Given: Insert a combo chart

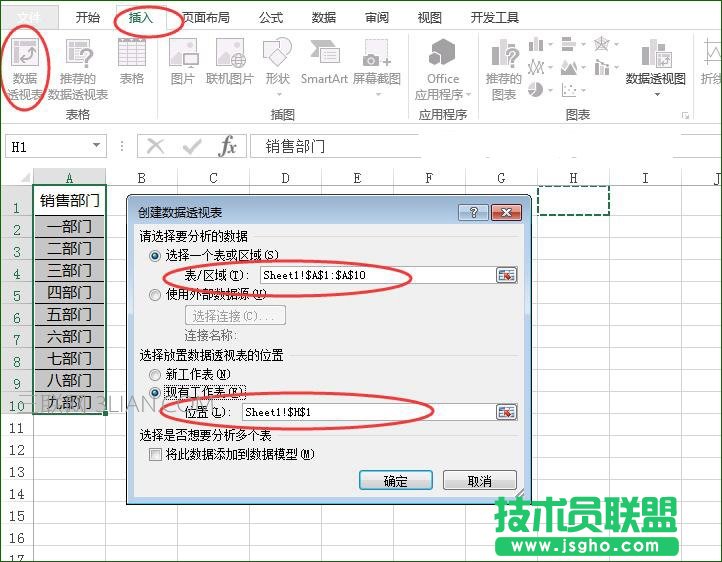Looking at the screenshot, I should coord(606,68).
